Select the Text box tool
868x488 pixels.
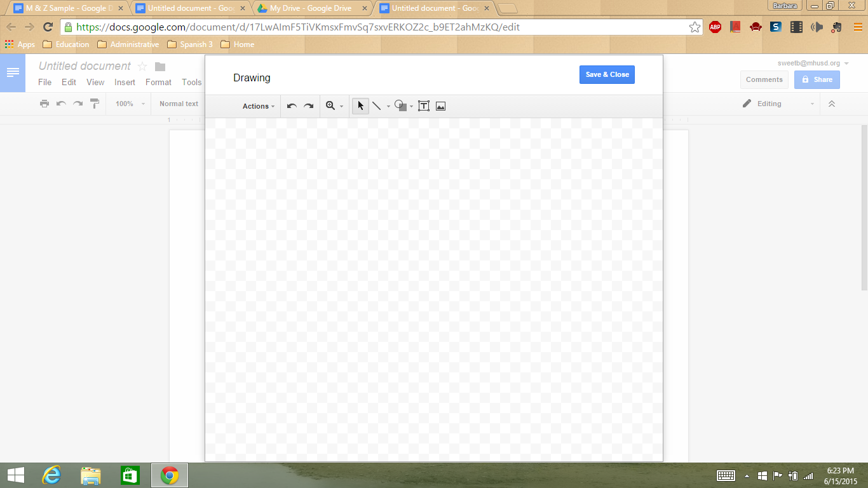coord(424,106)
